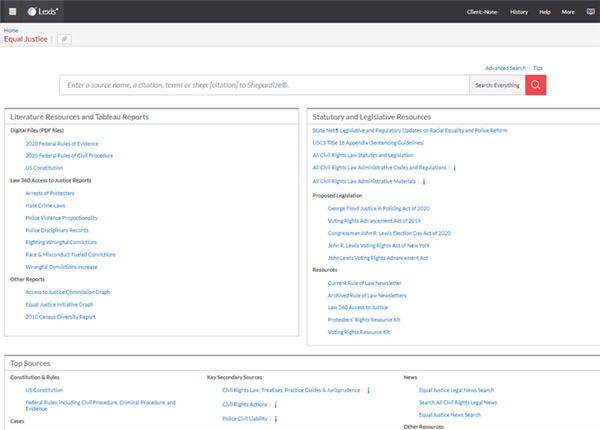Open Arrests of Protesters report
The height and width of the screenshot is (430, 600).
point(50,193)
